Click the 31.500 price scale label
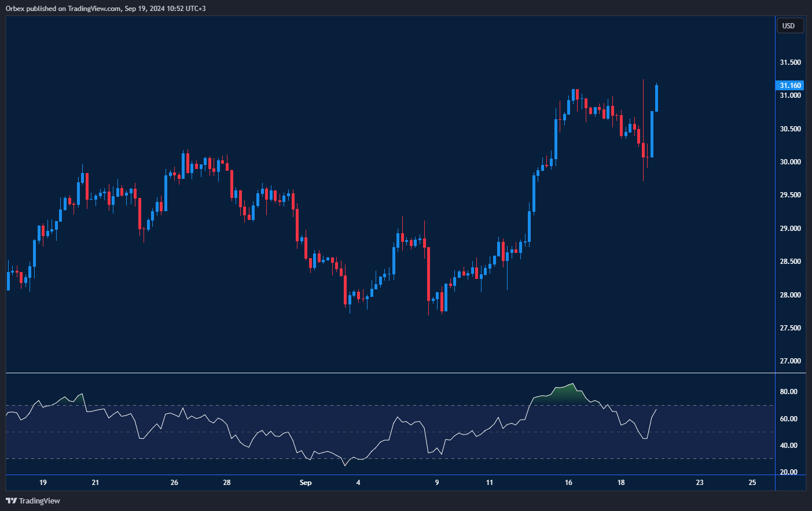Viewport: 812px width, 511px height. (790, 63)
